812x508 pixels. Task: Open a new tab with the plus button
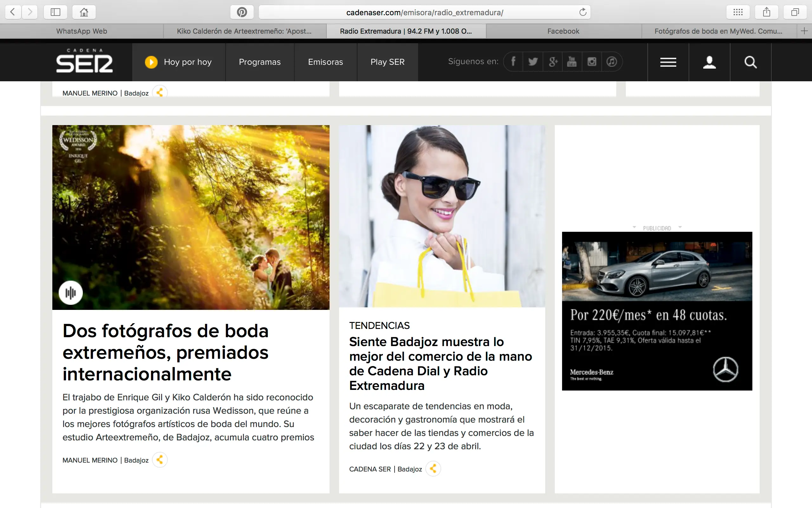pos(804,31)
